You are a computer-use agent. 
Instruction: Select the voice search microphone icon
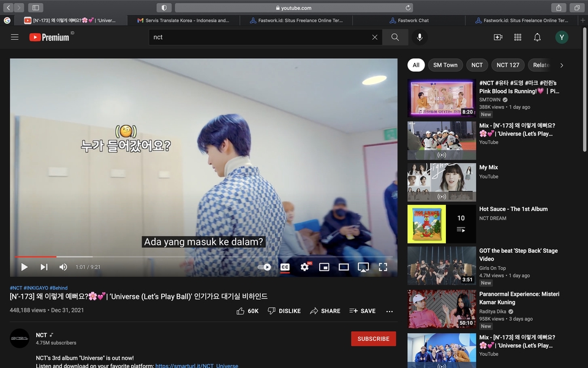[x=420, y=37]
